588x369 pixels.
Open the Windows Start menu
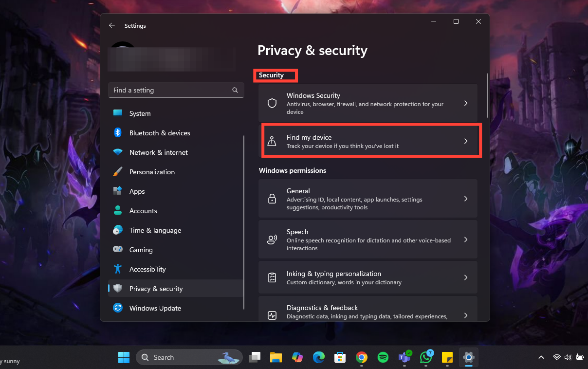coord(124,357)
